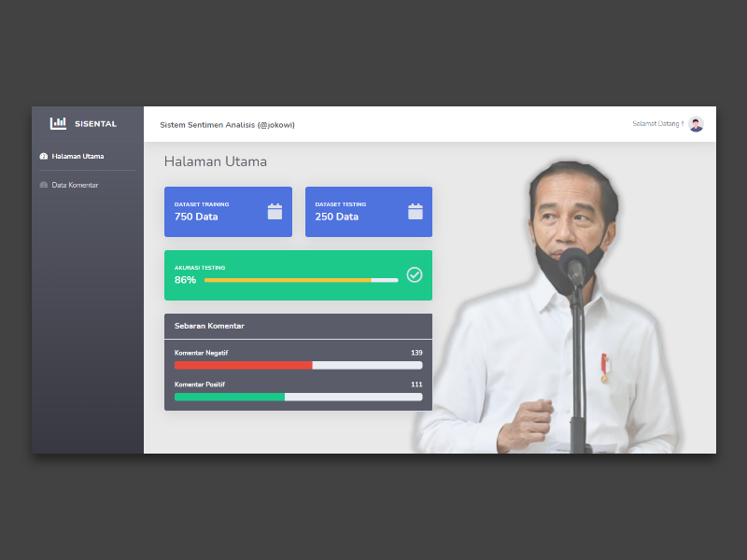Select the negative comment count 139
The height and width of the screenshot is (560, 747).
tap(416, 353)
